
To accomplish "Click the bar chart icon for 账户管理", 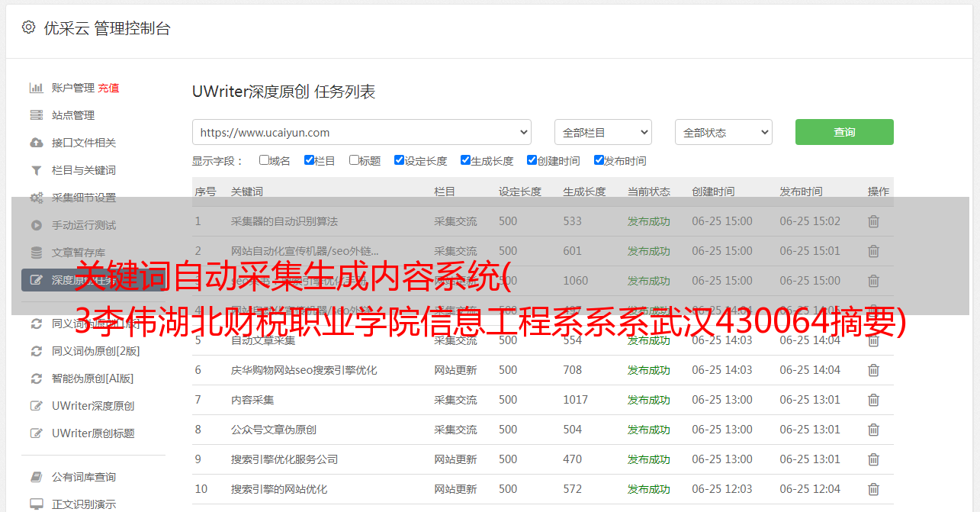I will click(x=36, y=88).
